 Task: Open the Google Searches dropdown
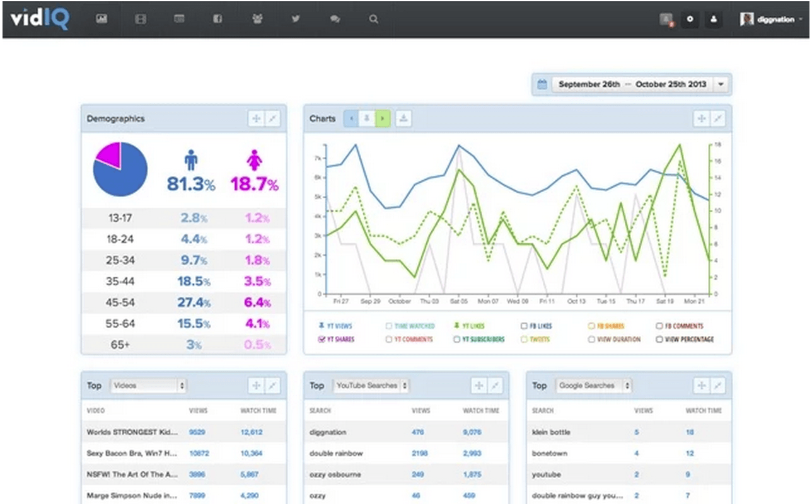pos(594,386)
